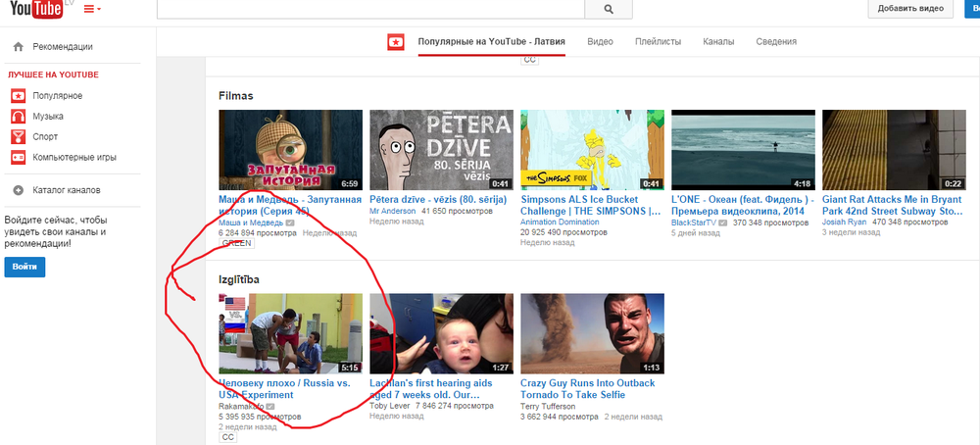Open the Pētera dzīve video thumbnail
This screenshot has width=980, height=445.
441,149
